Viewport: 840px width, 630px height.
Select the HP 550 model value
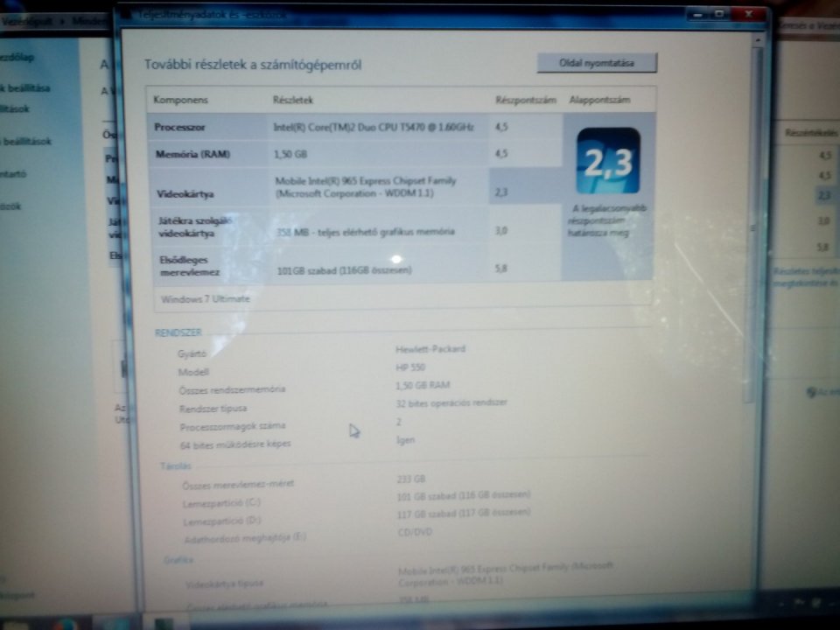coord(409,367)
